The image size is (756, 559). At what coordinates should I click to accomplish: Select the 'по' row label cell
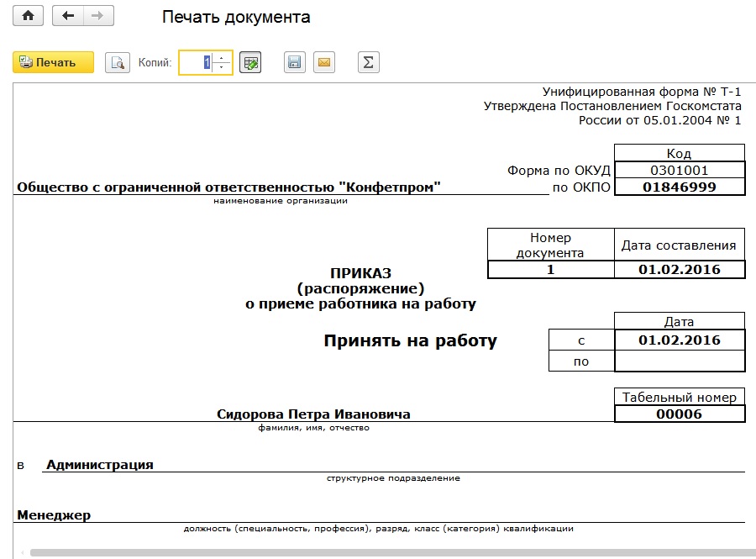coord(581,361)
